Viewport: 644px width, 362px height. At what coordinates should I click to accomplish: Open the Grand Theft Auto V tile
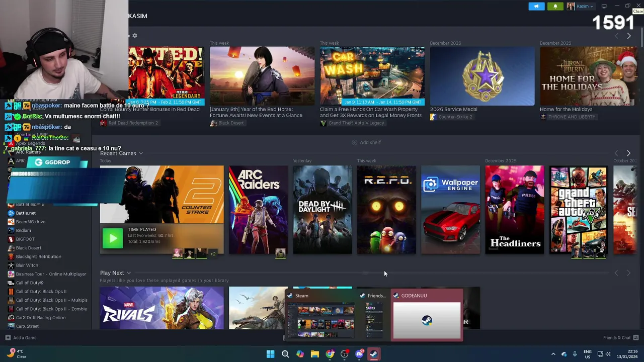pos(579,210)
